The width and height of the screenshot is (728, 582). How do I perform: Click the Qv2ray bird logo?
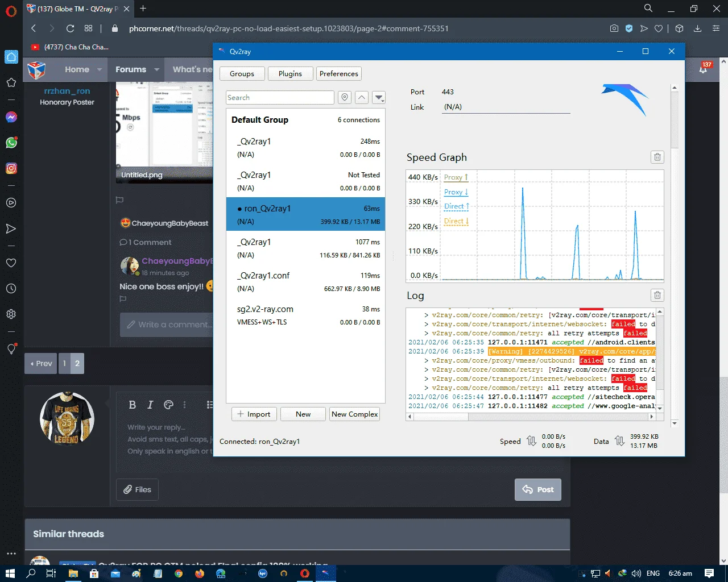(x=625, y=99)
